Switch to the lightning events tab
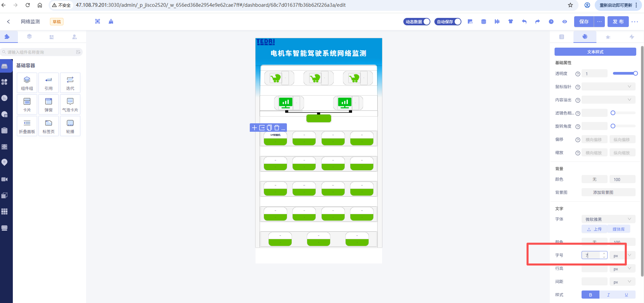 coord(632,37)
